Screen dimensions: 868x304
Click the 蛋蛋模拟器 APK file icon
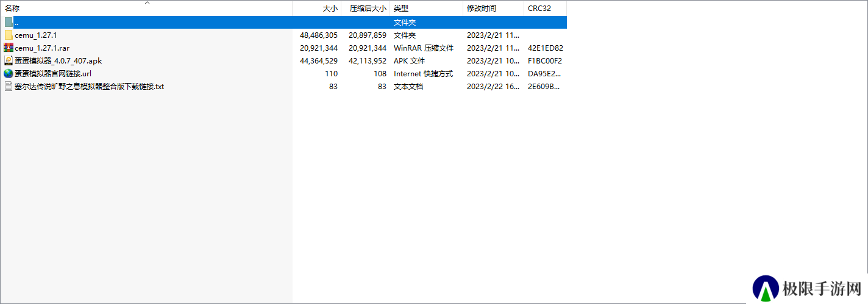click(9, 60)
